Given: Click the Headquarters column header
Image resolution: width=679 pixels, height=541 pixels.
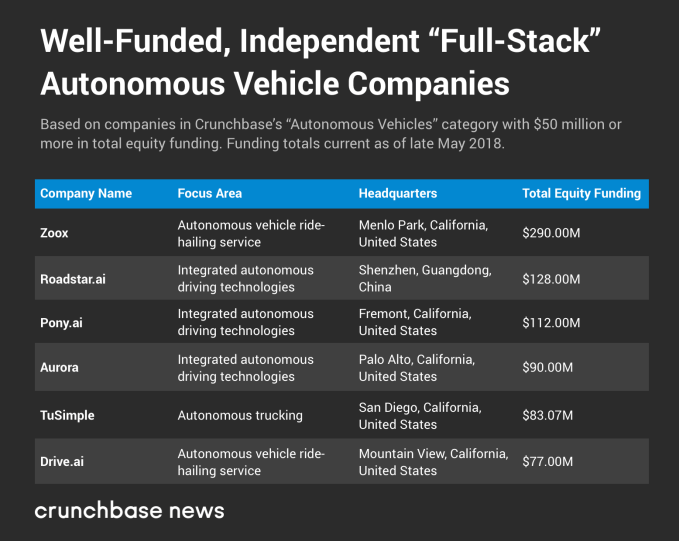Looking at the screenshot, I should click(x=398, y=193).
